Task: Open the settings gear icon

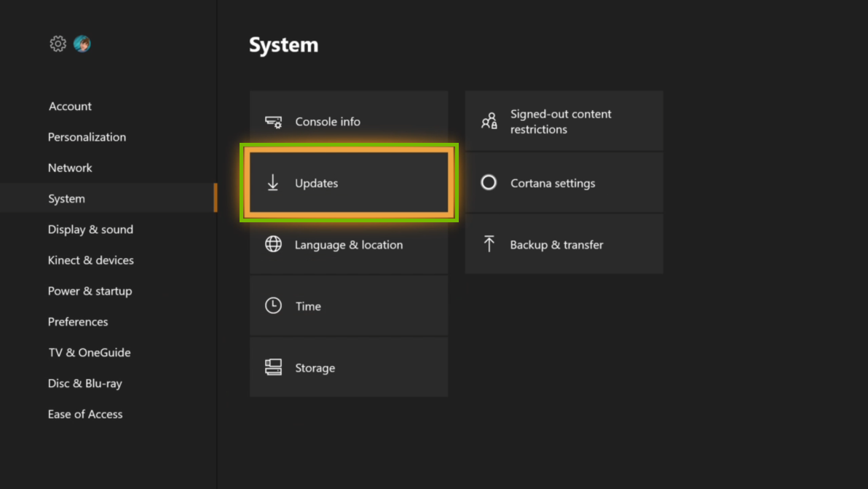Action: coord(58,44)
